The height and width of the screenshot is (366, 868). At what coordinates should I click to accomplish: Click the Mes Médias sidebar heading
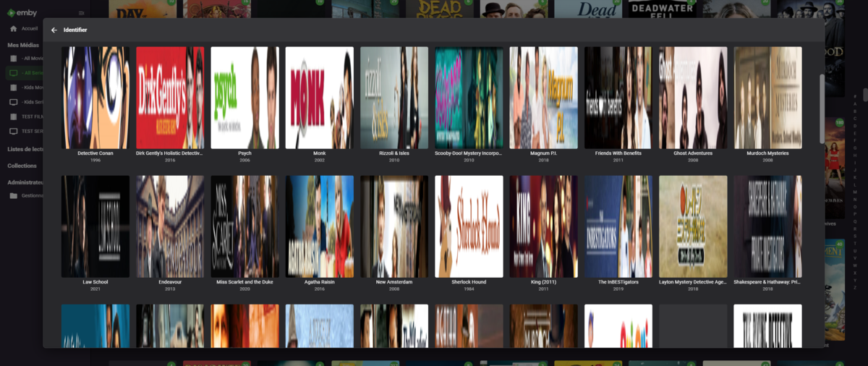coord(23,45)
